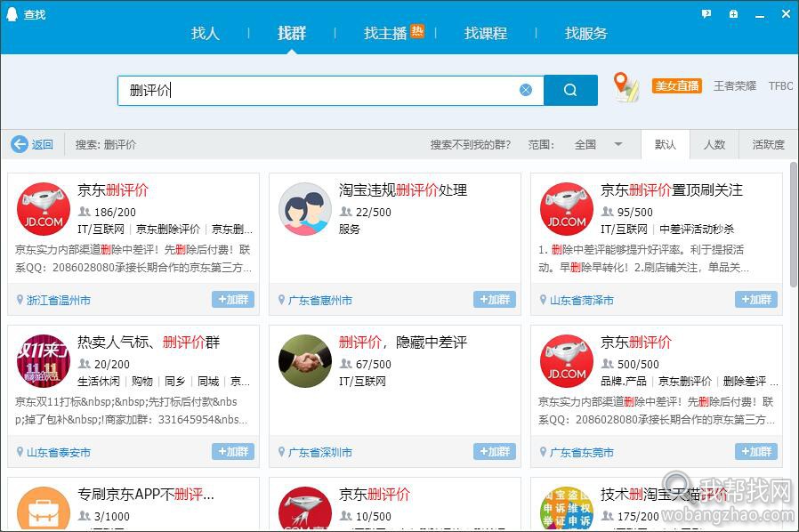Open the feedback chat icon in title bar
The width and height of the screenshot is (799, 532).
tap(706, 13)
